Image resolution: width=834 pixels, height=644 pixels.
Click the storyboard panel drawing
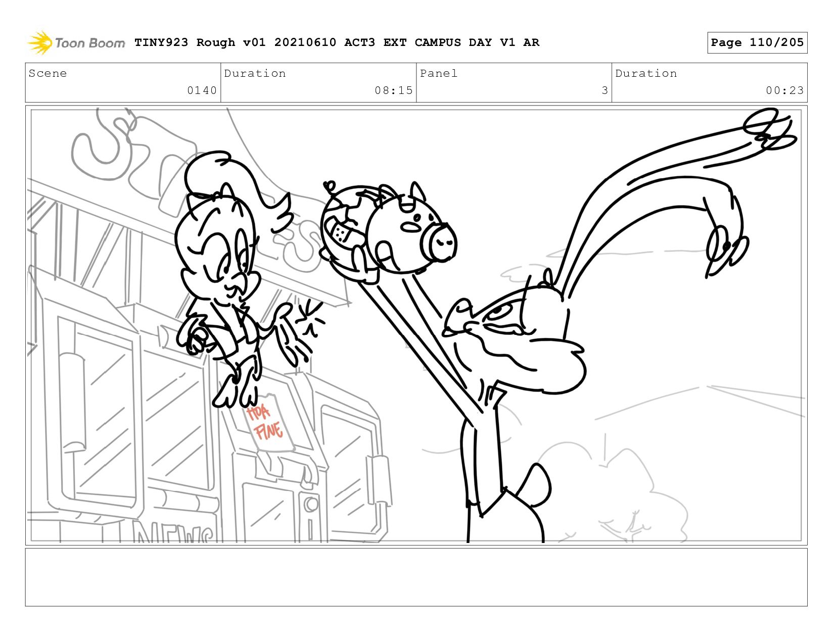coord(416,325)
